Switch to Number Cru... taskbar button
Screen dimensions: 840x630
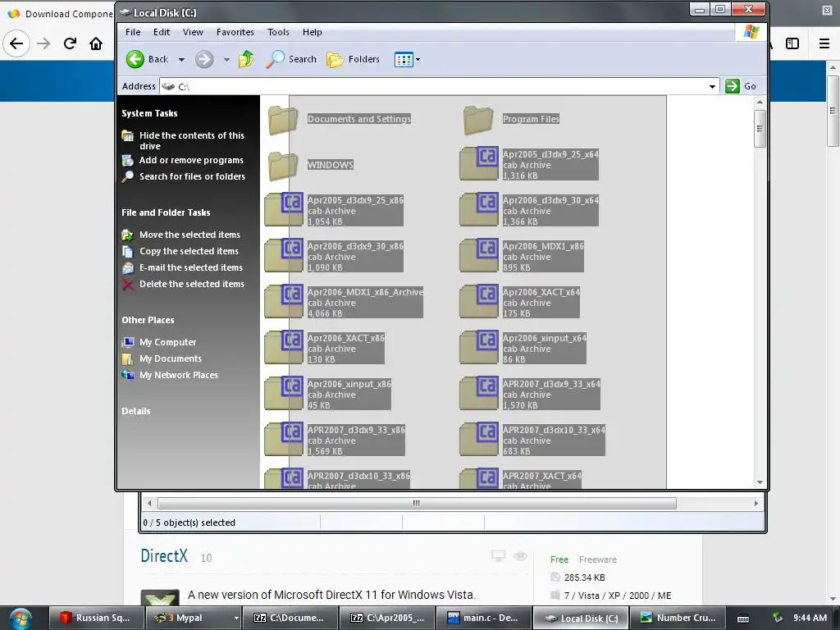pyautogui.click(x=677, y=618)
